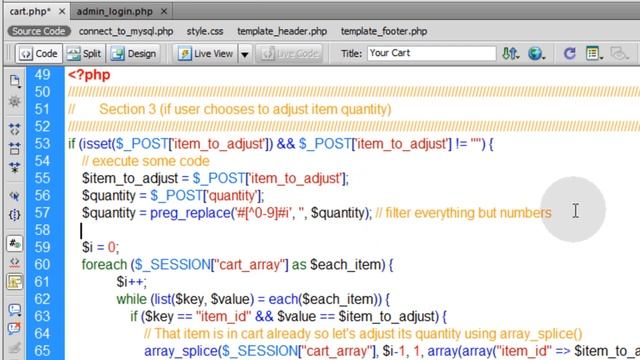Click the $i = 0; statement

(100, 247)
